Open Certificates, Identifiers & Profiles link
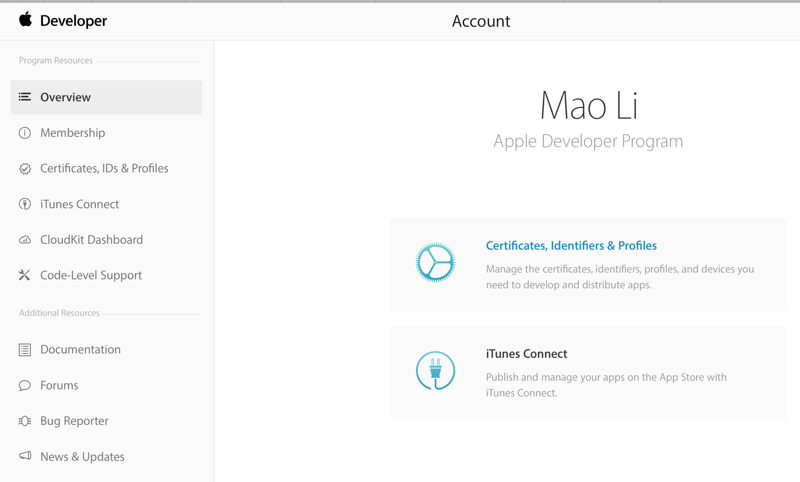 [571, 246]
